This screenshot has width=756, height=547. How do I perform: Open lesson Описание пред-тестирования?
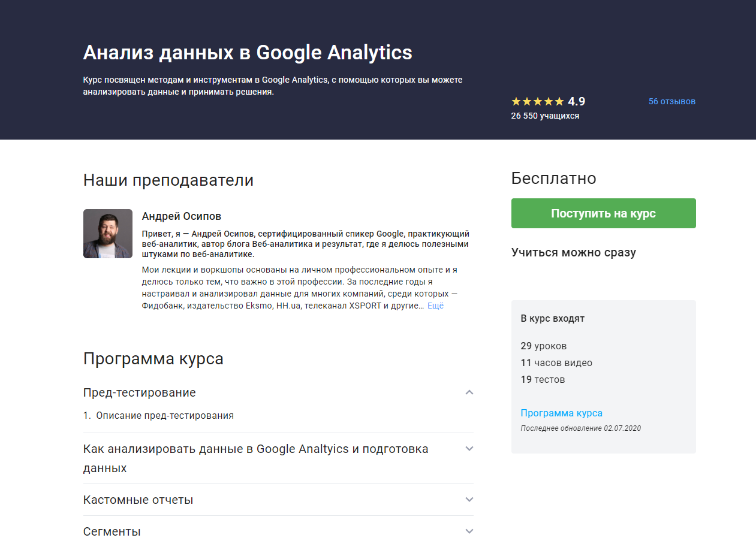click(164, 415)
